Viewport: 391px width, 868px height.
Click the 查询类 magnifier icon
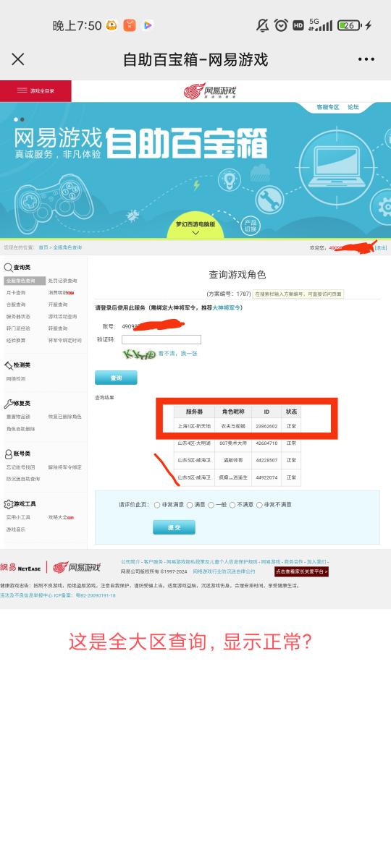tap(8, 268)
